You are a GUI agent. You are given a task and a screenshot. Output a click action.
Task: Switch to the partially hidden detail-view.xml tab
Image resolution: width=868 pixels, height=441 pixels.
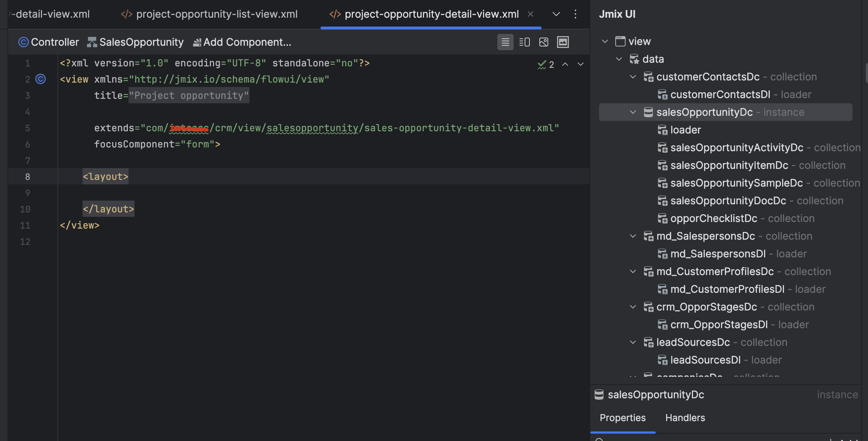(x=50, y=14)
